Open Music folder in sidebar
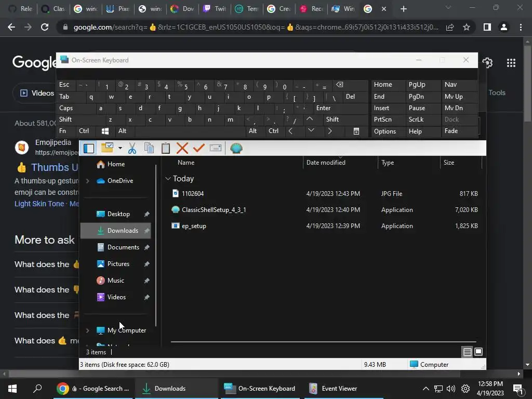The image size is (532, 399). (x=116, y=281)
